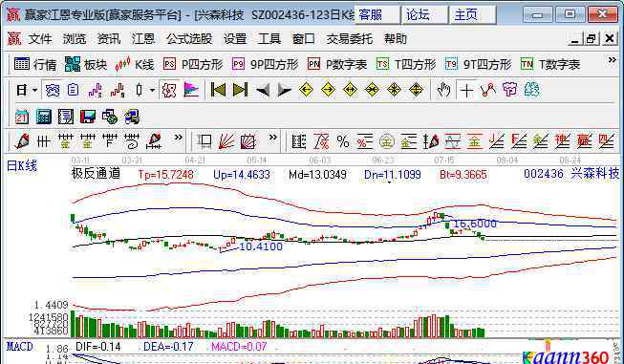This screenshot has height=364, width=624.
Task: Click the 日K线 chart label
Action: [x=22, y=166]
